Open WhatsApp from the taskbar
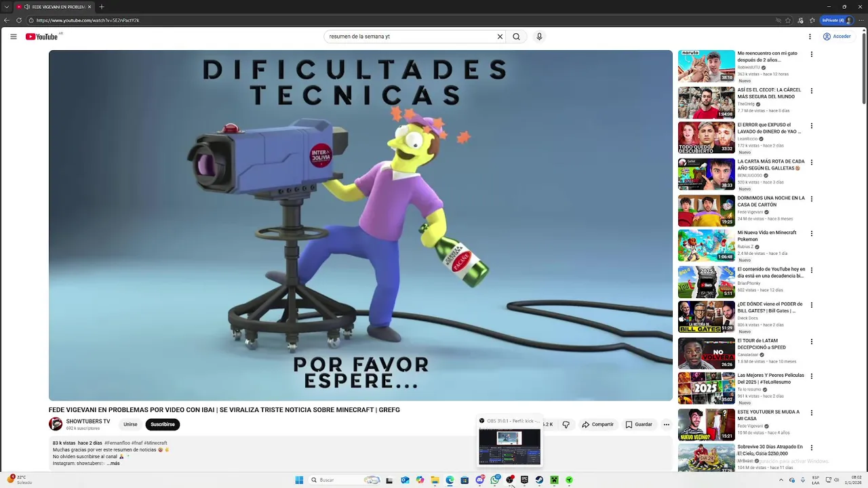 494,480
